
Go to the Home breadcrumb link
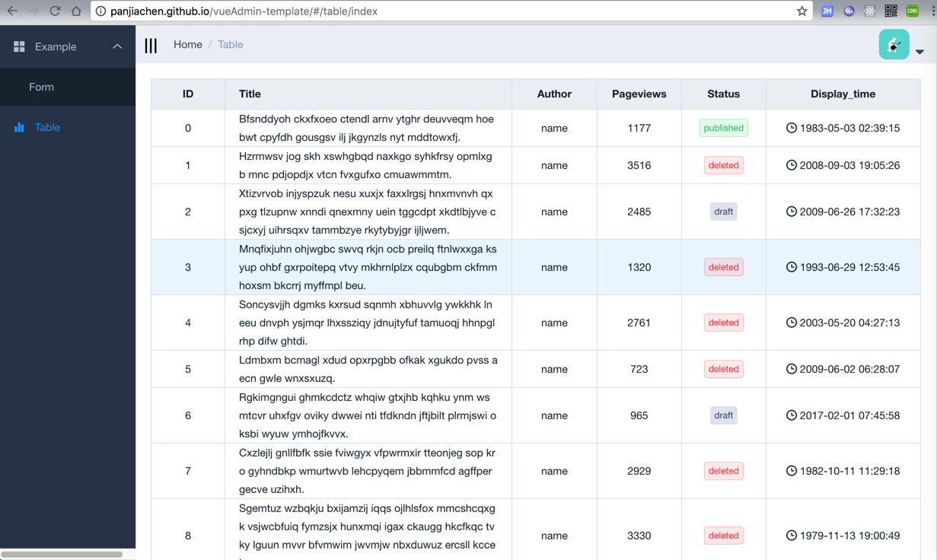(187, 45)
